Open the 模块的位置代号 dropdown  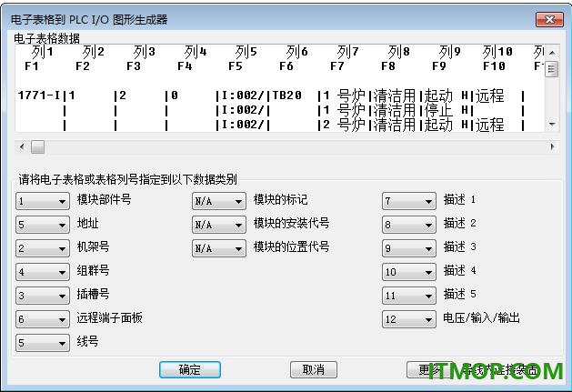coord(219,248)
